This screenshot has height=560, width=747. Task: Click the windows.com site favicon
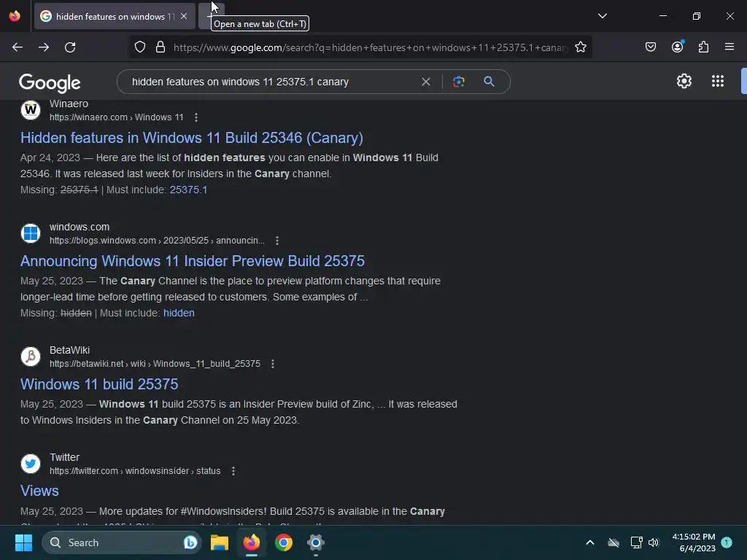coord(31,233)
